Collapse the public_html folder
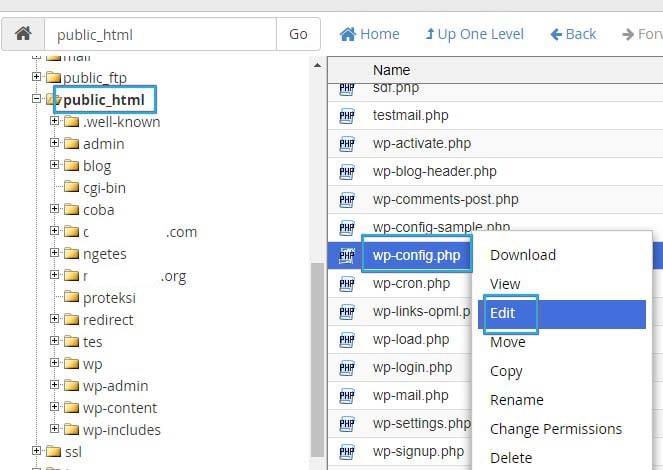This screenshot has width=663, height=470. 36,98
